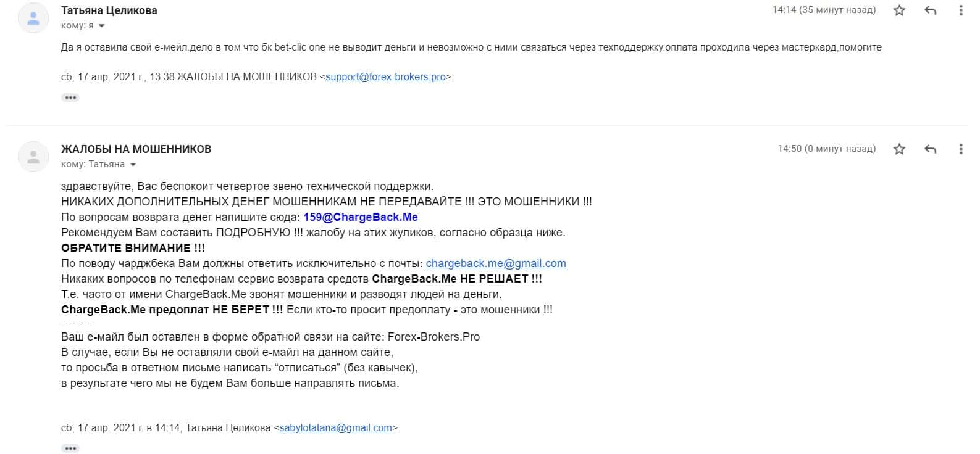The height and width of the screenshot is (454, 980).
Task: Click sender name Татьяна Целикова
Action: [109, 10]
